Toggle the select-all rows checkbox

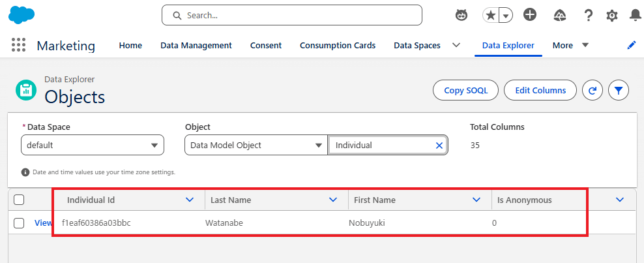click(x=19, y=200)
